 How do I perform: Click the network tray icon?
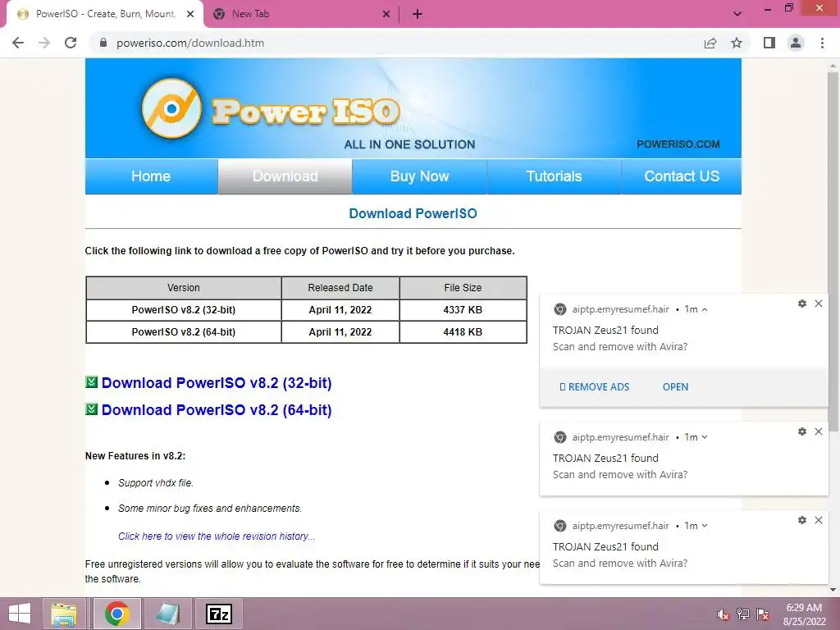743,614
